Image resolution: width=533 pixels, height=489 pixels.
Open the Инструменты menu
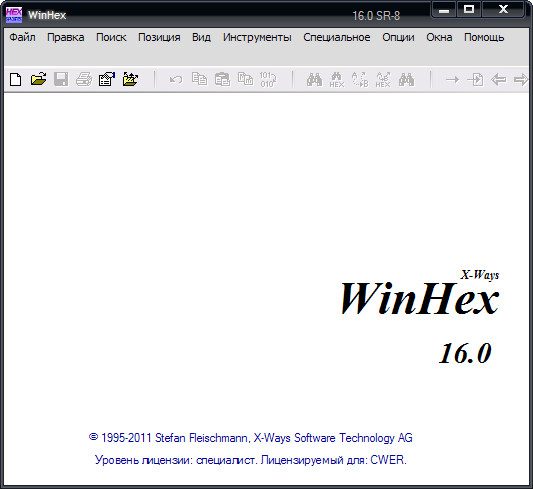[x=257, y=37]
